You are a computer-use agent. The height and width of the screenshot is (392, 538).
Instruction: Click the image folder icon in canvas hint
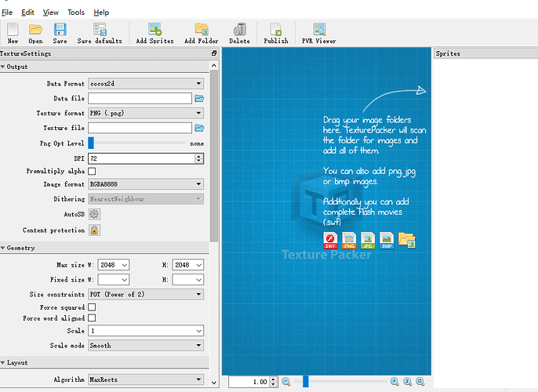coord(407,241)
